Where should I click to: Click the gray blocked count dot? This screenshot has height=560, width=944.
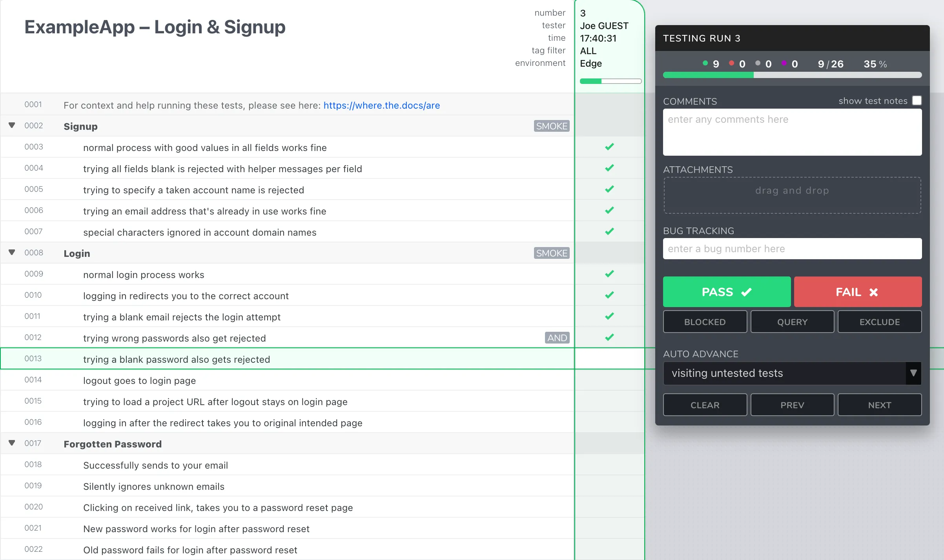point(758,63)
